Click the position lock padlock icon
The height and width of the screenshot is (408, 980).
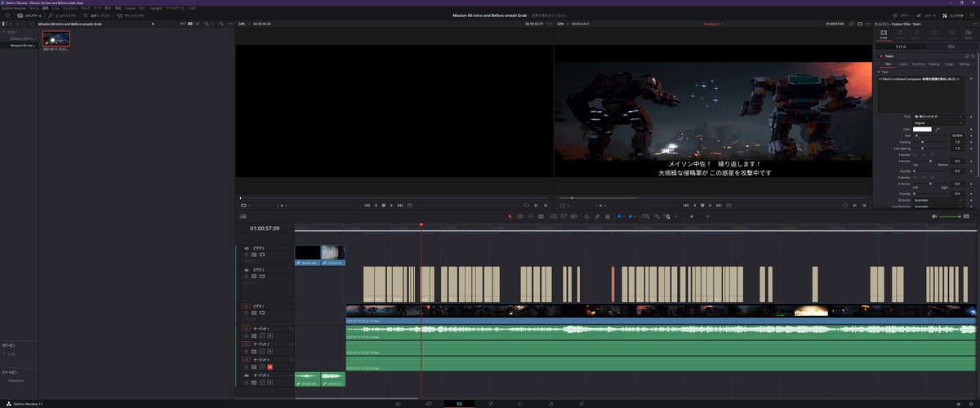pyautogui.click(x=607, y=216)
